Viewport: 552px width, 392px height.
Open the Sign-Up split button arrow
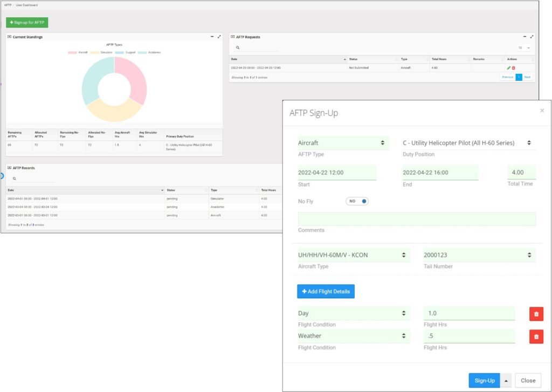pyautogui.click(x=506, y=380)
